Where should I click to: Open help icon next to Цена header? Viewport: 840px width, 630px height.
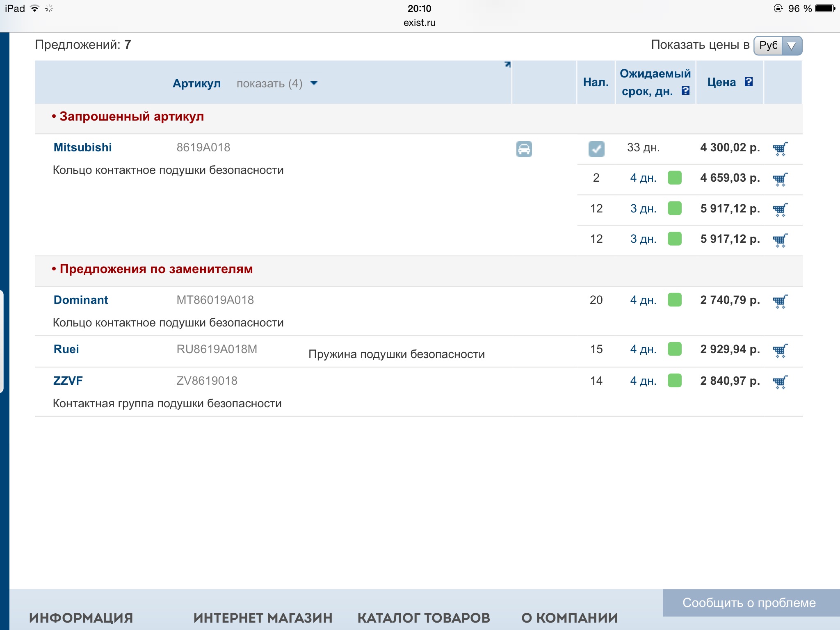pos(749,82)
